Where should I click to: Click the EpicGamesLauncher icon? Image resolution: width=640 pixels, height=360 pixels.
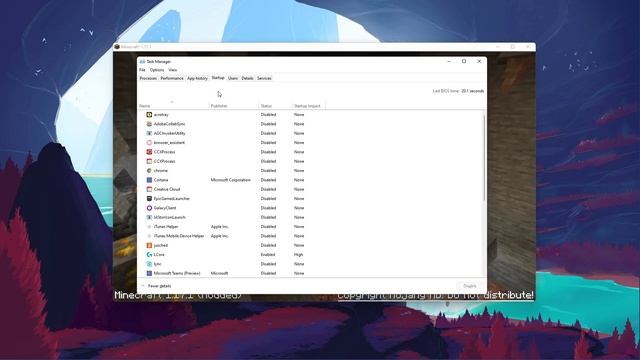tap(149, 198)
